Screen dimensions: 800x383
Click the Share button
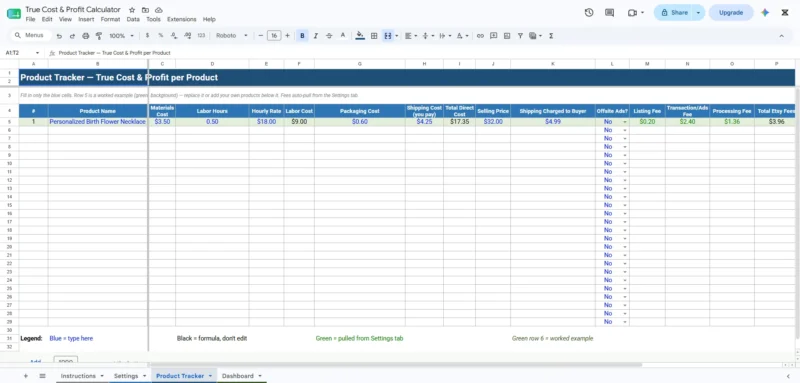pyautogui.click(x=673, y=13)
